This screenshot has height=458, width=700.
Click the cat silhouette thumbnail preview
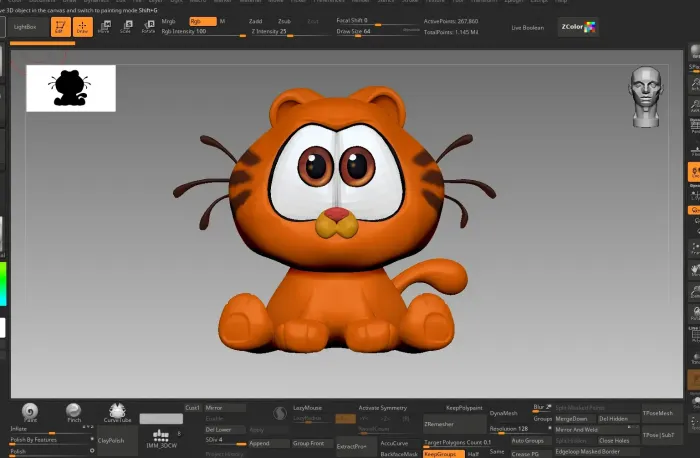71,88
